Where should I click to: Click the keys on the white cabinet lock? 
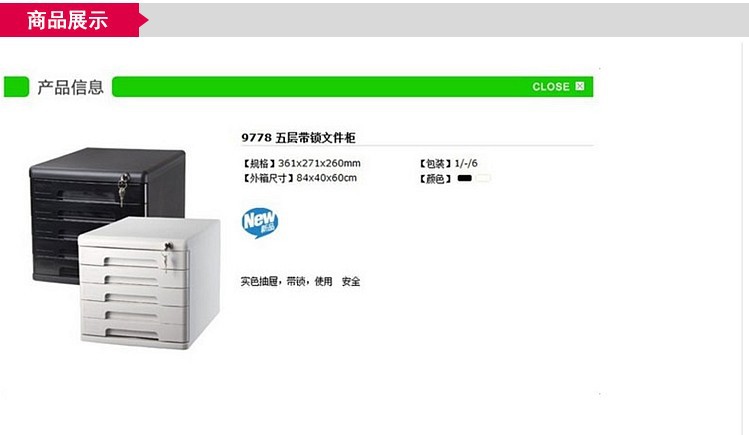click(x=167, y=256)
